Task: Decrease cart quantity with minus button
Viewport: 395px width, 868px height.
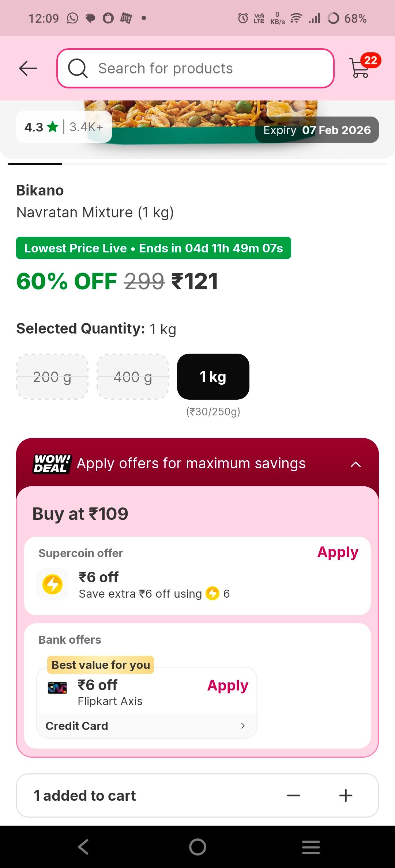Action: click(293, 795)
